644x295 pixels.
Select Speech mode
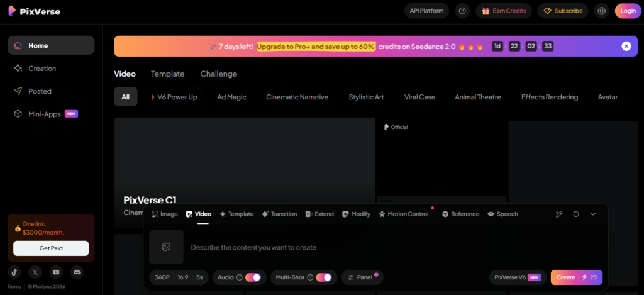(x=502, y=214)
